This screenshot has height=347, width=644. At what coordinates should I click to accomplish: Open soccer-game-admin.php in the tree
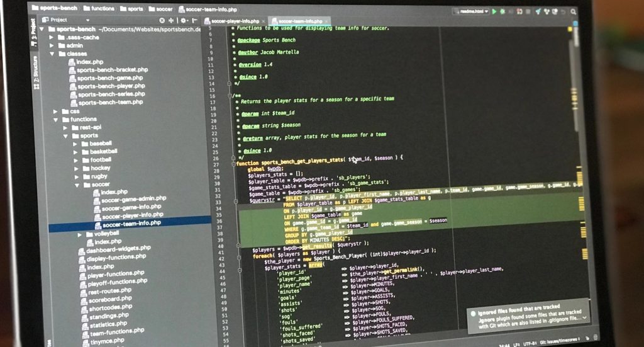(130, 200)
